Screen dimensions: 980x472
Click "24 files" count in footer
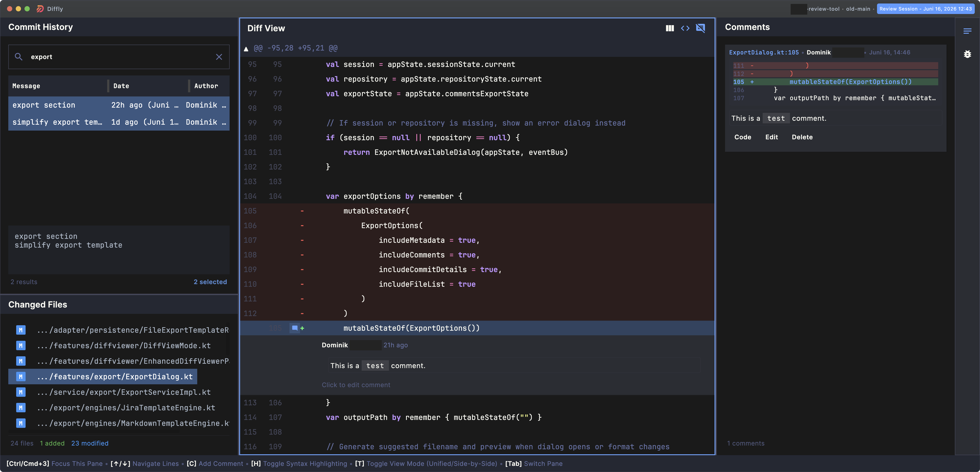22,443
